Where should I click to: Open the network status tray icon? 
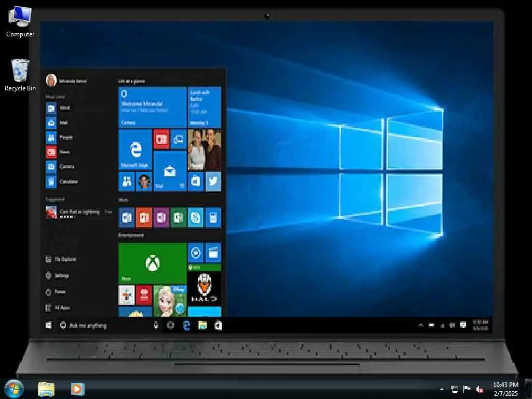click(454, 389)
